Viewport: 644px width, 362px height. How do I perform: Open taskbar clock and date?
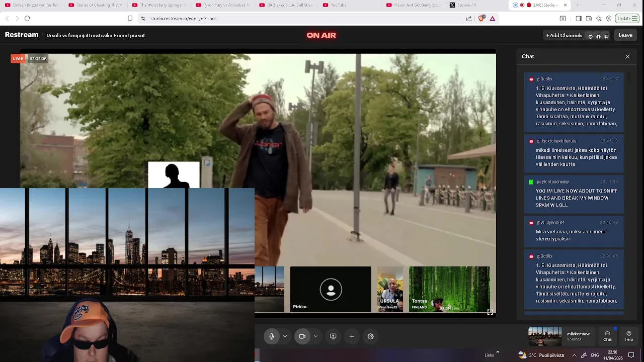point(613,355)
